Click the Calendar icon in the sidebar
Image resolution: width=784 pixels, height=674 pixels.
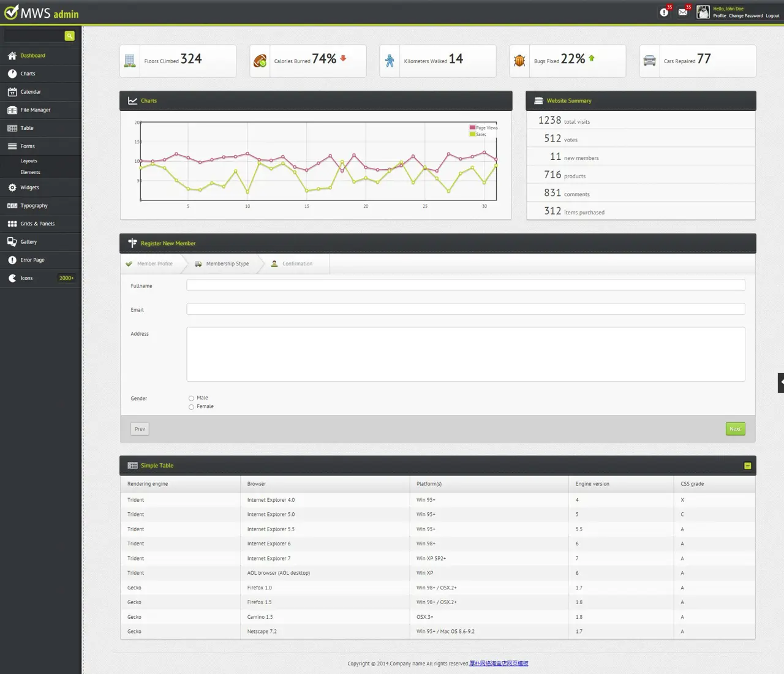(12, 92)
